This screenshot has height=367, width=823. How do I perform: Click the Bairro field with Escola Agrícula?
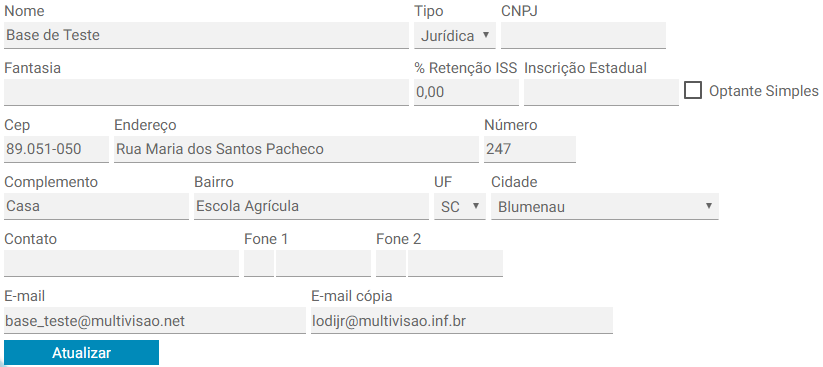pos(311,206)
